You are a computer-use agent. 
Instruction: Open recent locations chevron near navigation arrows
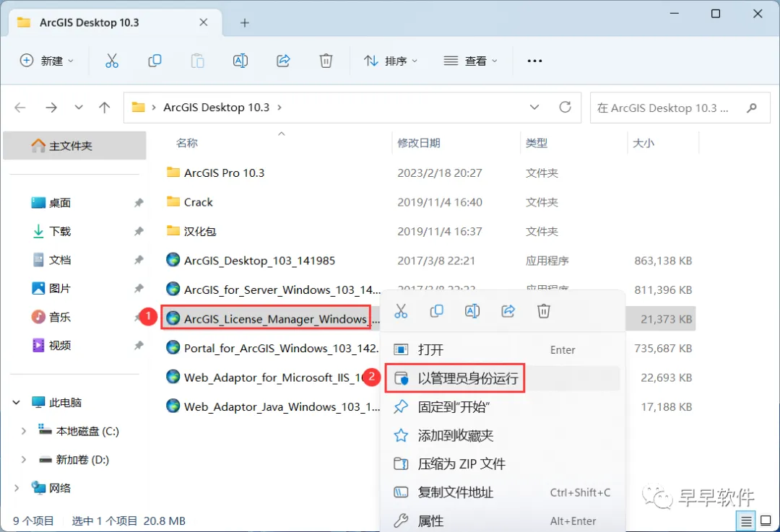pos(79,108)
